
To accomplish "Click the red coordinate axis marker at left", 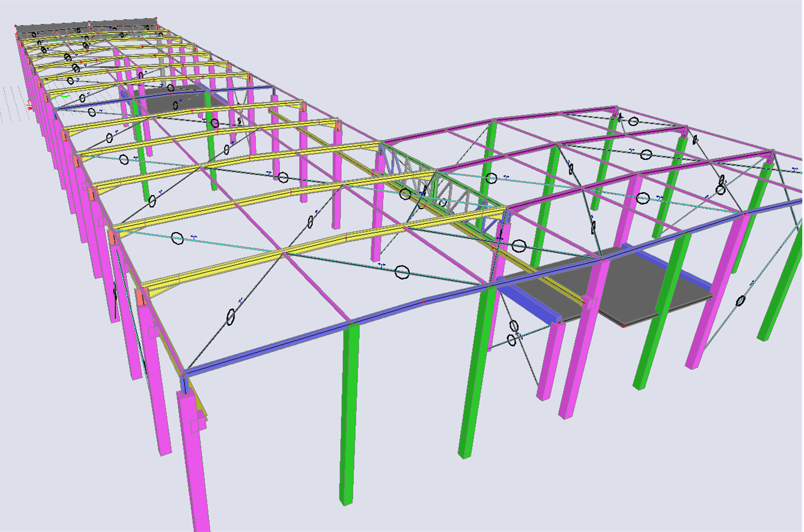I will [29, 105].
